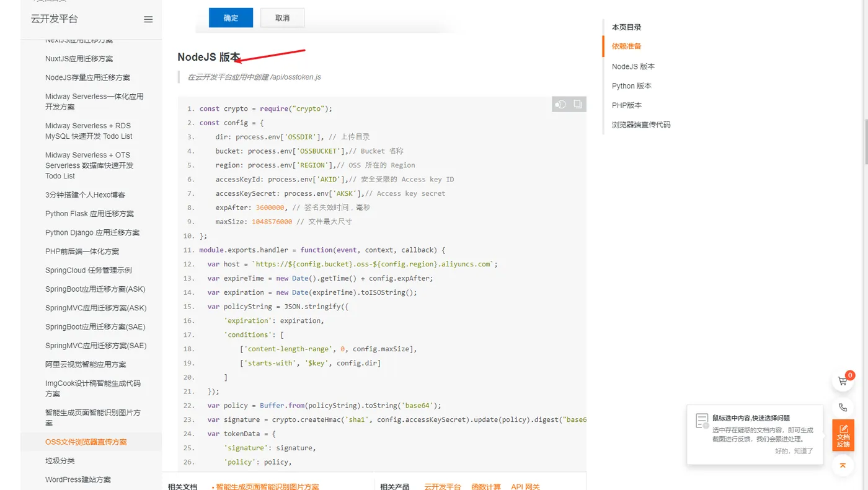Open related doc 智能生成页面智能识别图片方案 link
Image resolution: width=868 pixels, height=490 pixels.
pos(267,487)
